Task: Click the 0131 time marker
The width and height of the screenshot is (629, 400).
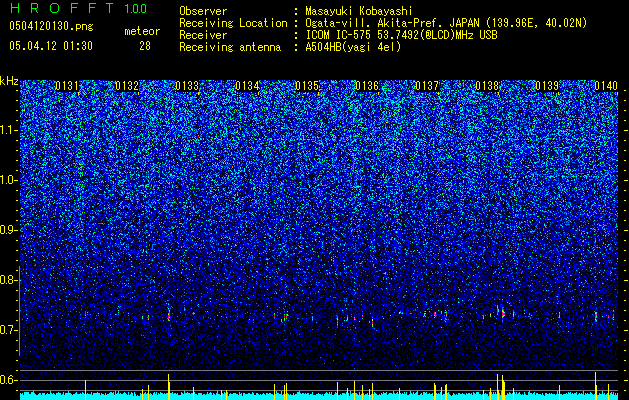Action: coord(67,86)
